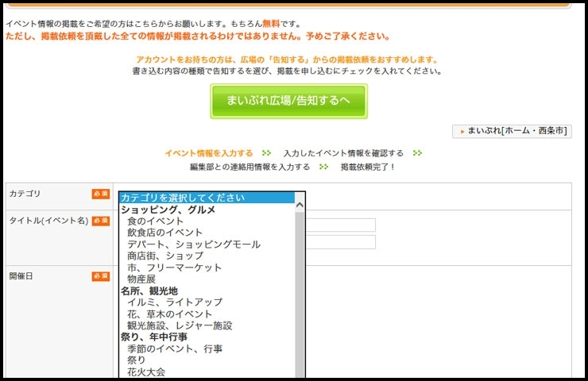Select 花火大会 category option
588x381 pixels.
(146, 371)
